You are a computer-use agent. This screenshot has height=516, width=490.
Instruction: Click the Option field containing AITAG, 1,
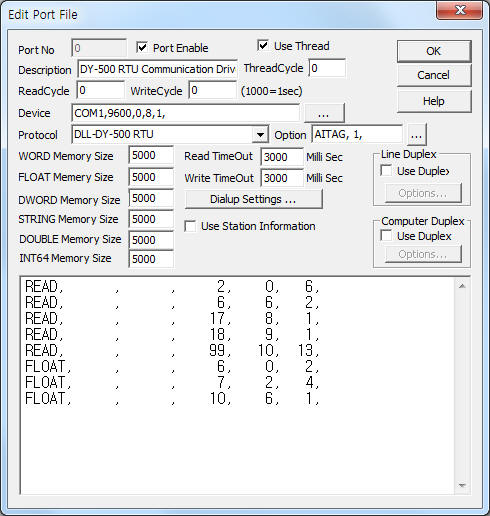click(357, 135)
